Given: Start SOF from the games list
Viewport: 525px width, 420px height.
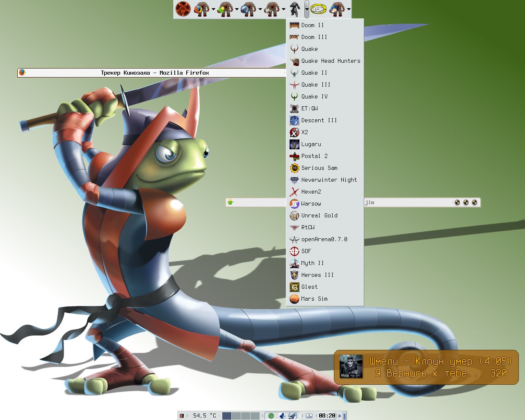Looking at the screenshot, I should (x=325, y=251).
